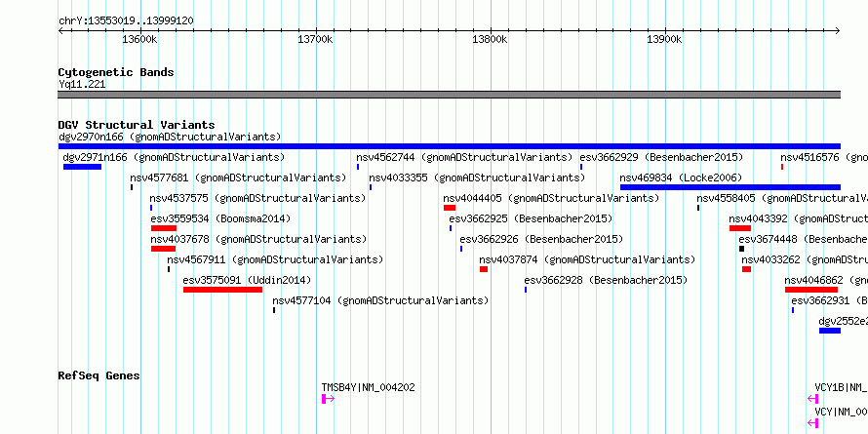Open the TMSB4Y|NM_004202 gene label
Screen dimensions: 868x434
(x=368, y=387)
